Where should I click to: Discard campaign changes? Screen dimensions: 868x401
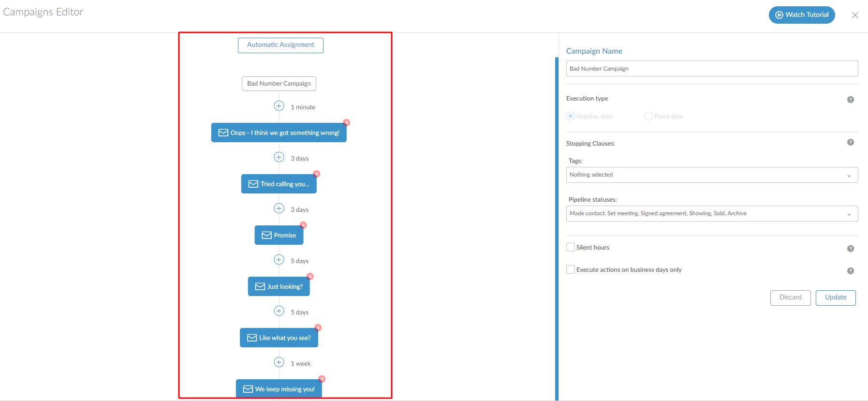(x=790, y=297)
